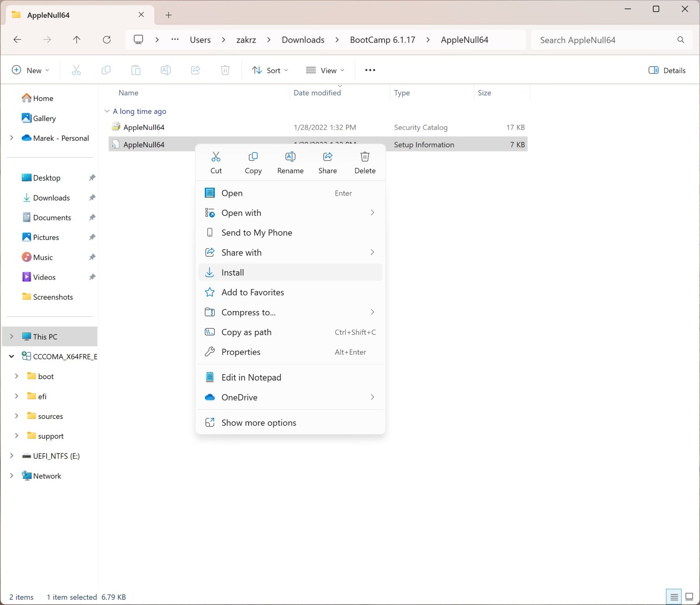
Task: Click Delete trash icon in context menu
Action: point(365,157)
